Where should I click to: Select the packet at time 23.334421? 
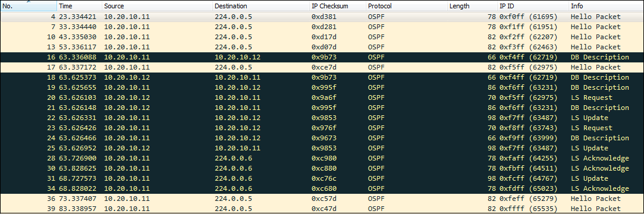pos(322,17)
